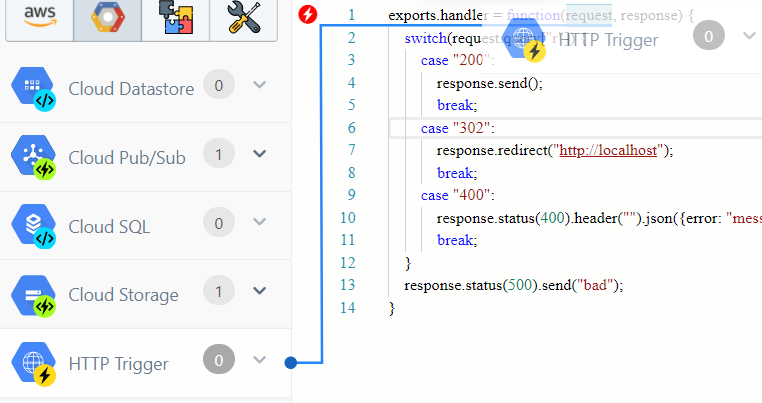This screenshot has width=762, height=403.
Task: Expand the Cloud SQL chevron
Action: click(260, 222)
